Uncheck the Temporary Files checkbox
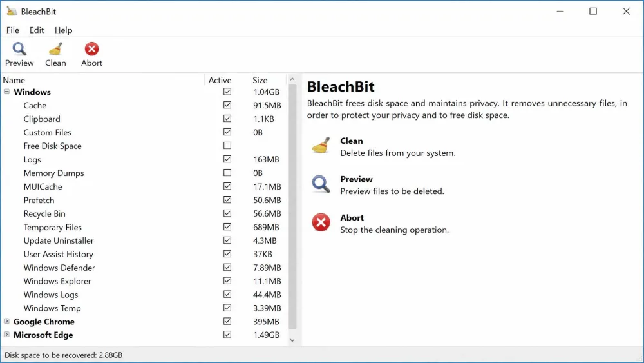Viewport: 644px width, 363px height. click(x=227, y=227)
